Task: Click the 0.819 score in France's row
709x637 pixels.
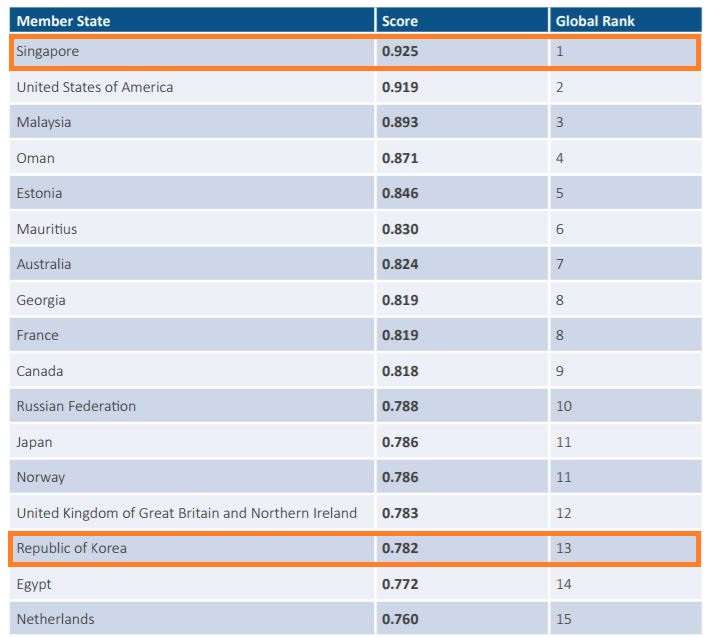Action: point(400,335)
